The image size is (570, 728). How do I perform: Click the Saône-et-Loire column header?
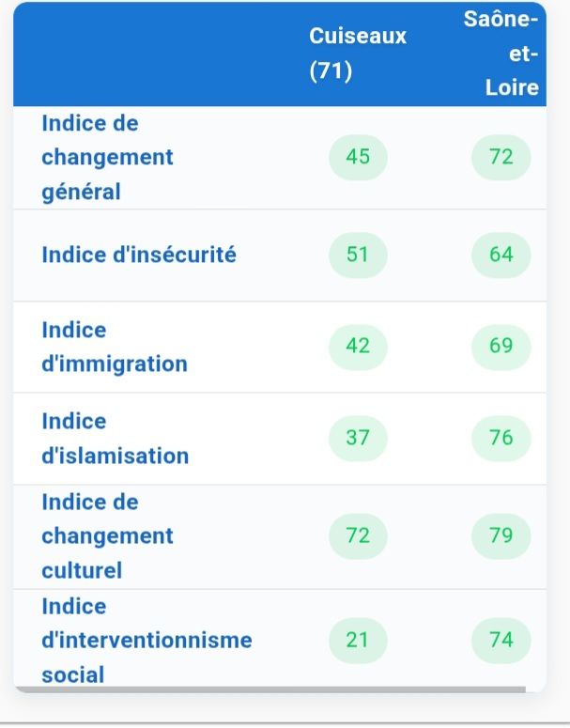click(x=501, y=54)
